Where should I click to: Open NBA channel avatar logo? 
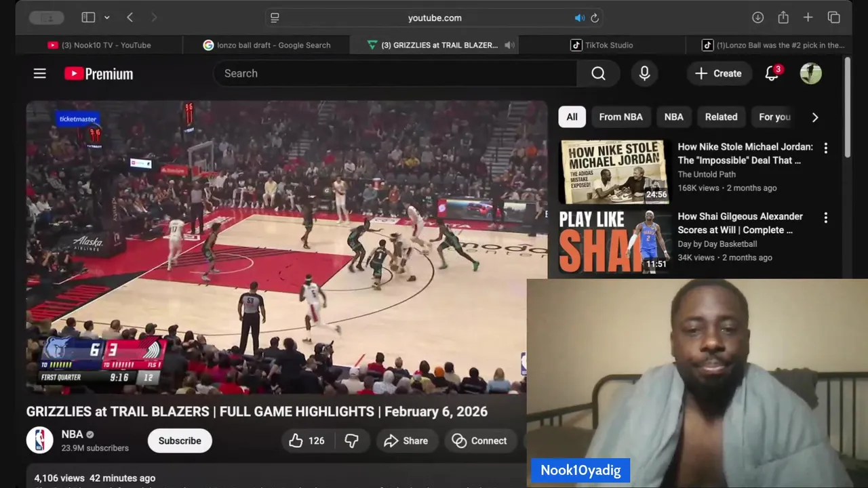coord(40,441)
